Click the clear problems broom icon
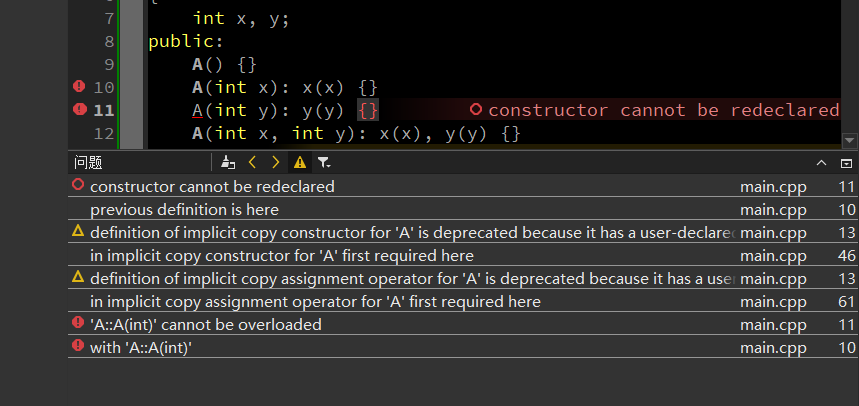Image resolution: width=859 pixels, height=406 pixels. [228, 162]
